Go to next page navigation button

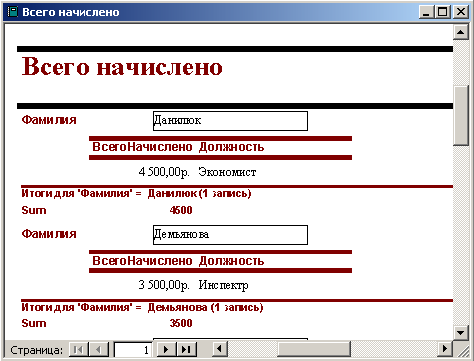point(166,350)
